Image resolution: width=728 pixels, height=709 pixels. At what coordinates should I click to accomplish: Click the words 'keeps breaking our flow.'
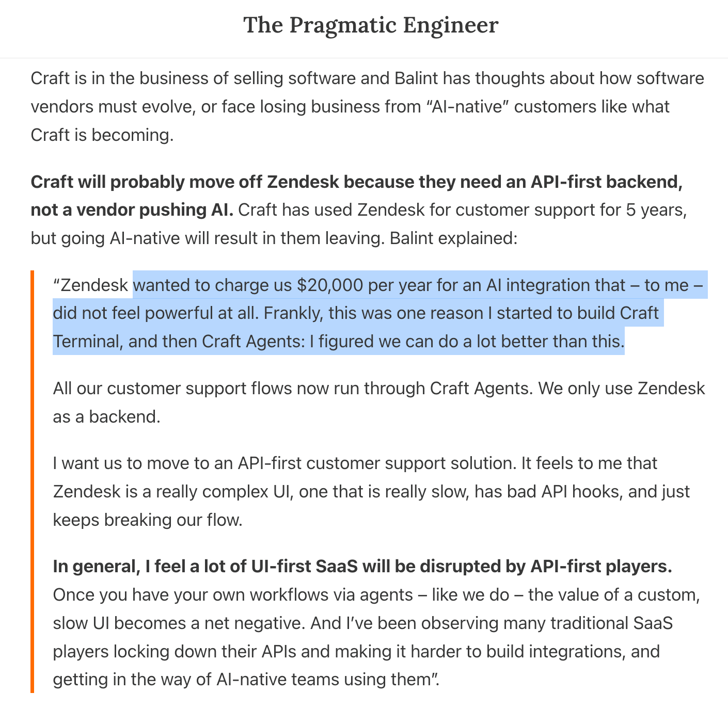coord(148,520)
